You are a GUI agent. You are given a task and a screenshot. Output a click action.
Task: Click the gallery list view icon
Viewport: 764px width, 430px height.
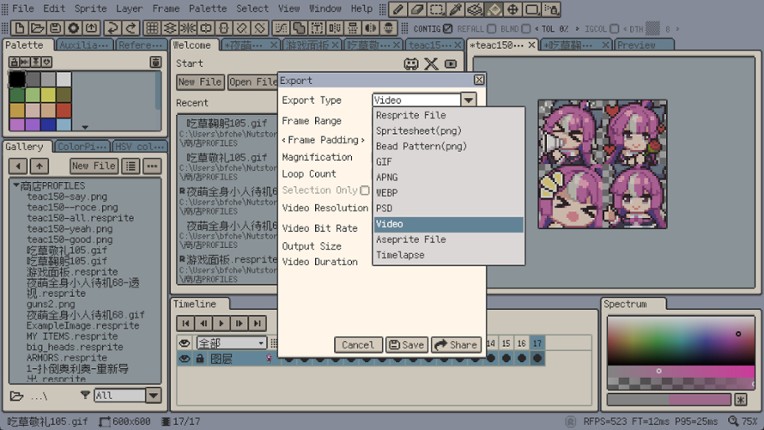(x=131, y=166)
